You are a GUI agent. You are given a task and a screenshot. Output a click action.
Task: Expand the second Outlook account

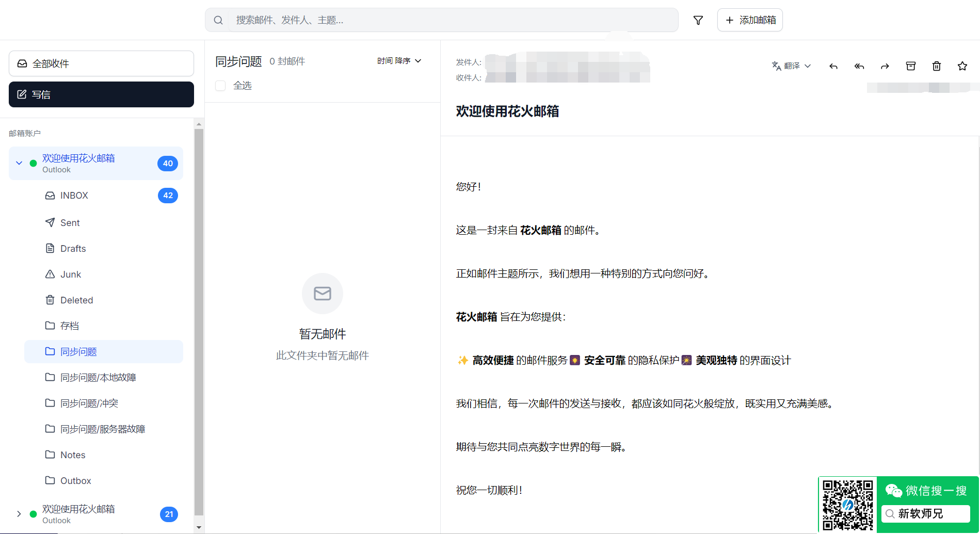[19, 514]
